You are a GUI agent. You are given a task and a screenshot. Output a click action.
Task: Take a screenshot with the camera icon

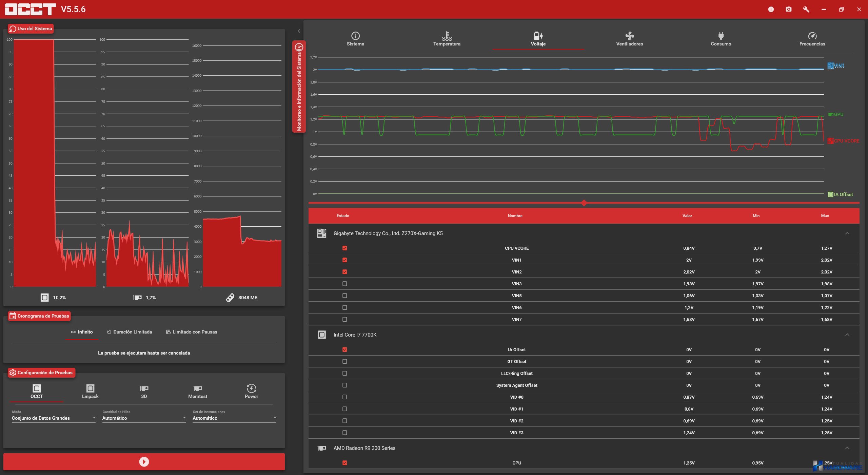pos(788,9)
